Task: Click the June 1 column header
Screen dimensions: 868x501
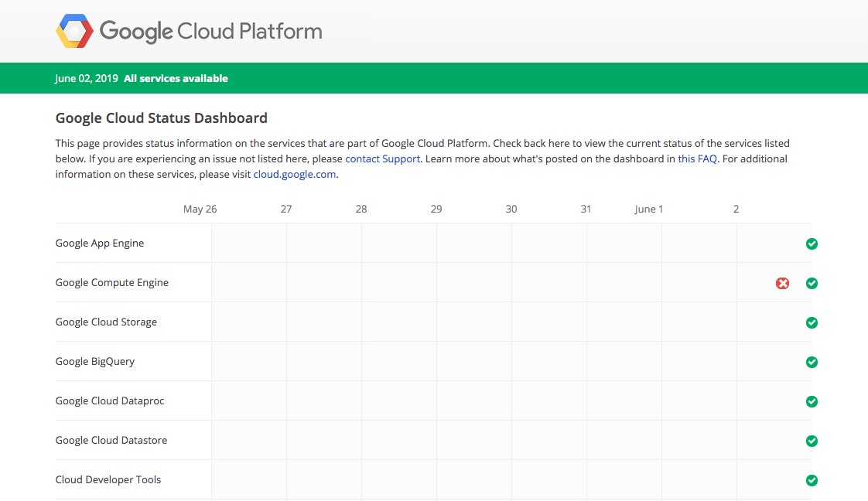Action: click(649, 209)
